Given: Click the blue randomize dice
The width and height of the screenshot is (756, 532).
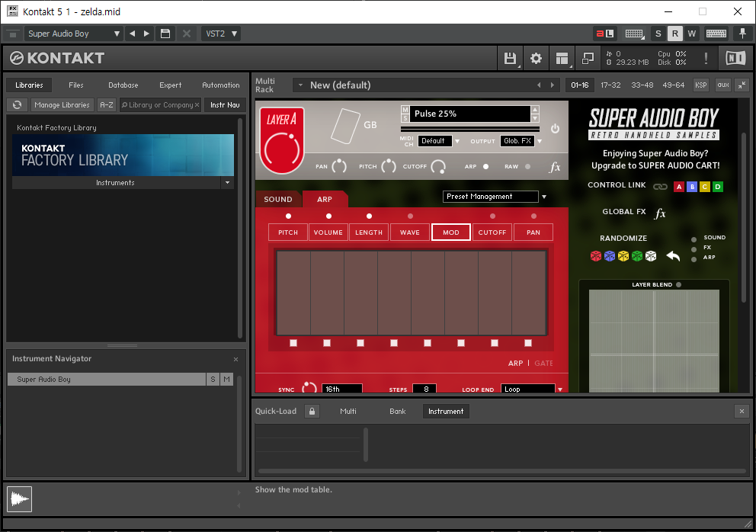Looking at the screenshot, I should click(610, 255).
